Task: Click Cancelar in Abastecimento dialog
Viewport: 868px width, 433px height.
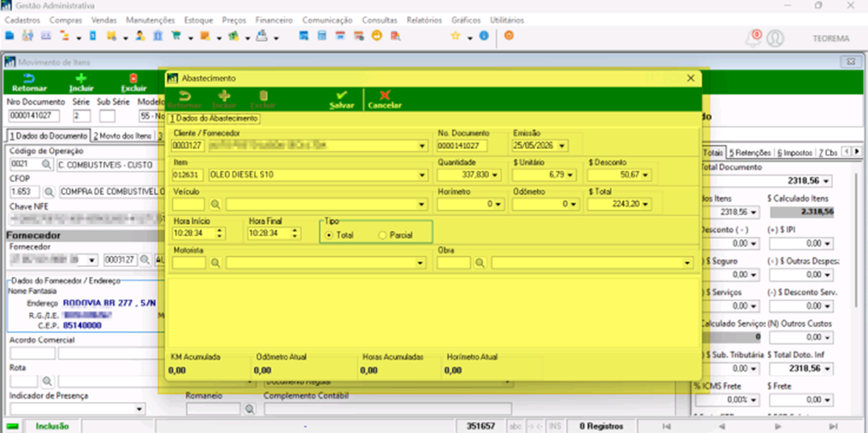Action: (385, 99)
